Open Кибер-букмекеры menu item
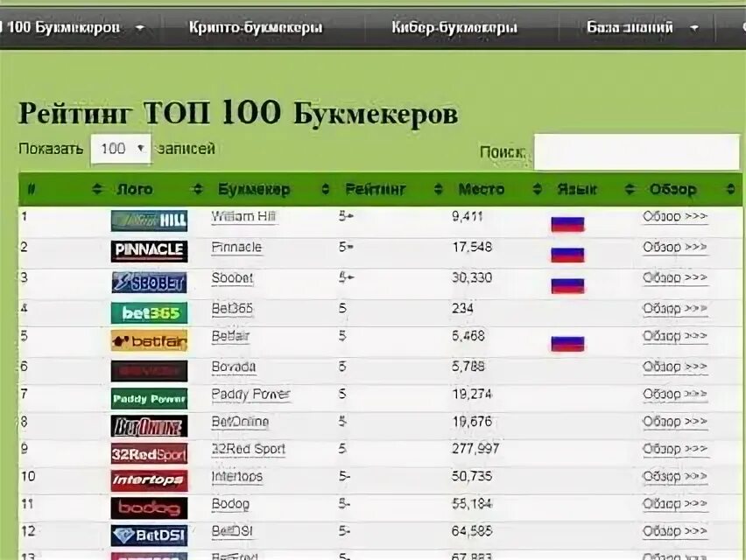Viewport: 746px width, 560px height. pos(454,28)
